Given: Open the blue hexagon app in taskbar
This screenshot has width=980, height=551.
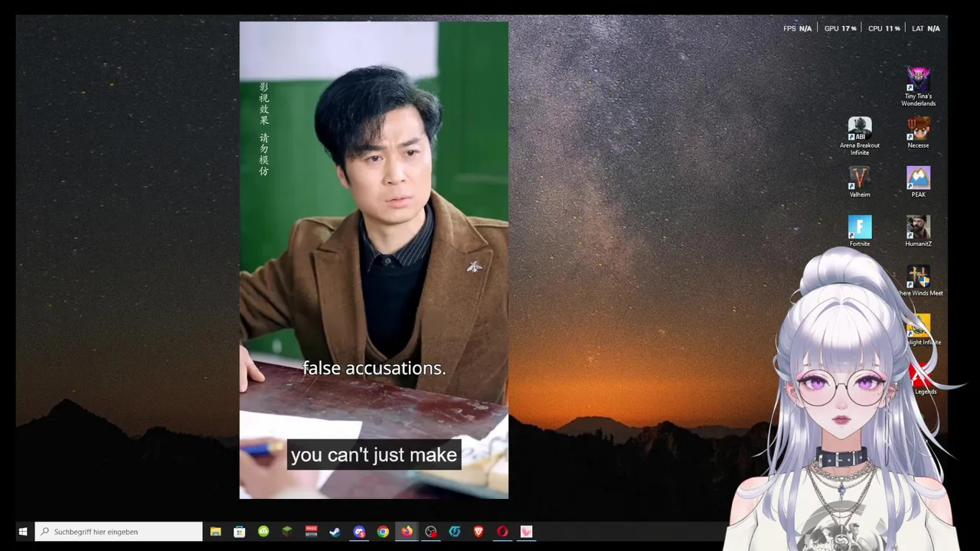Looking at the screenshot, I should click(x=455, y=532).
